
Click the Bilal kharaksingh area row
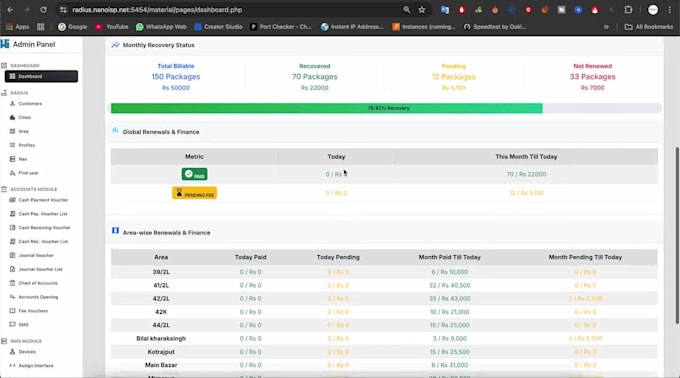[x=384, y=339]
